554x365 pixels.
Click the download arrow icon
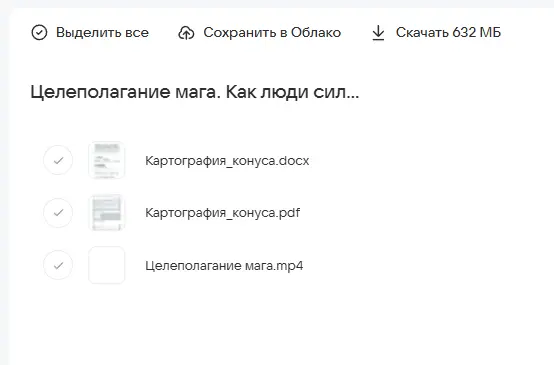point(378,33)
